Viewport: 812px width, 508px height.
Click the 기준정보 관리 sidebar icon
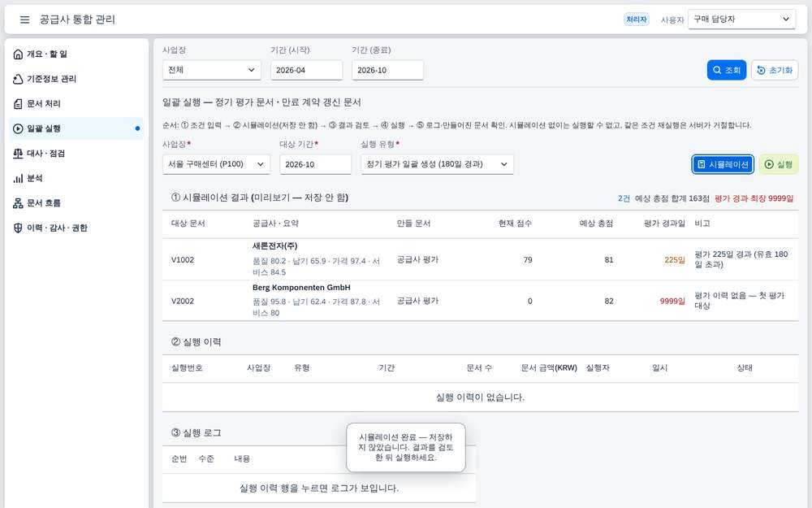click(x=18, y=79)
